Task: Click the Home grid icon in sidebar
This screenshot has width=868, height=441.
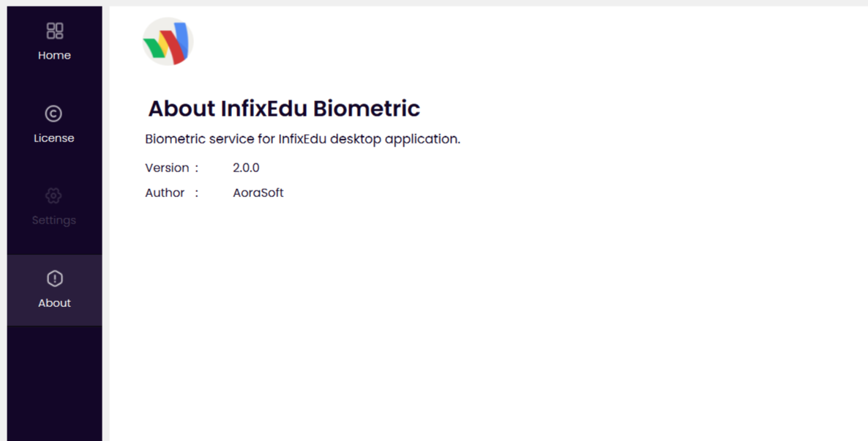Action: pyautogui.click(x=54, y=31)
